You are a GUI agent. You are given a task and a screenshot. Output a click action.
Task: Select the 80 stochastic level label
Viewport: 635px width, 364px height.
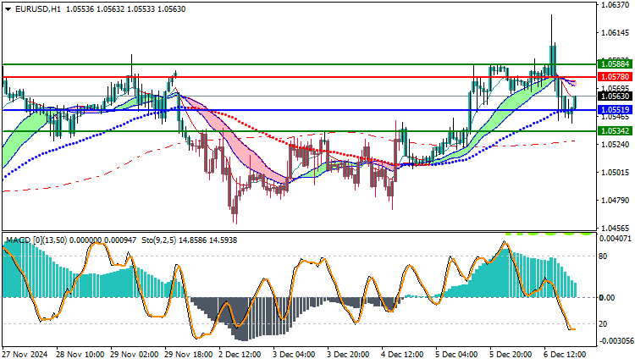[603, 256]
